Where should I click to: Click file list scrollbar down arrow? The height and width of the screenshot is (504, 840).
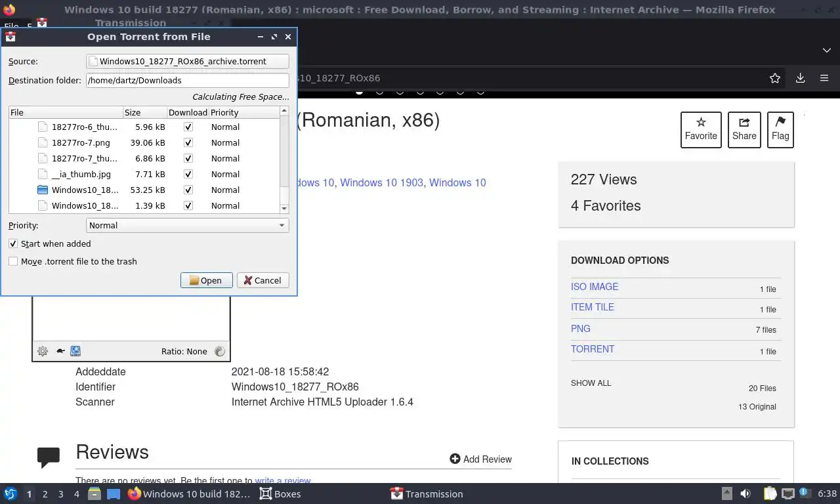tap(284, 208)
